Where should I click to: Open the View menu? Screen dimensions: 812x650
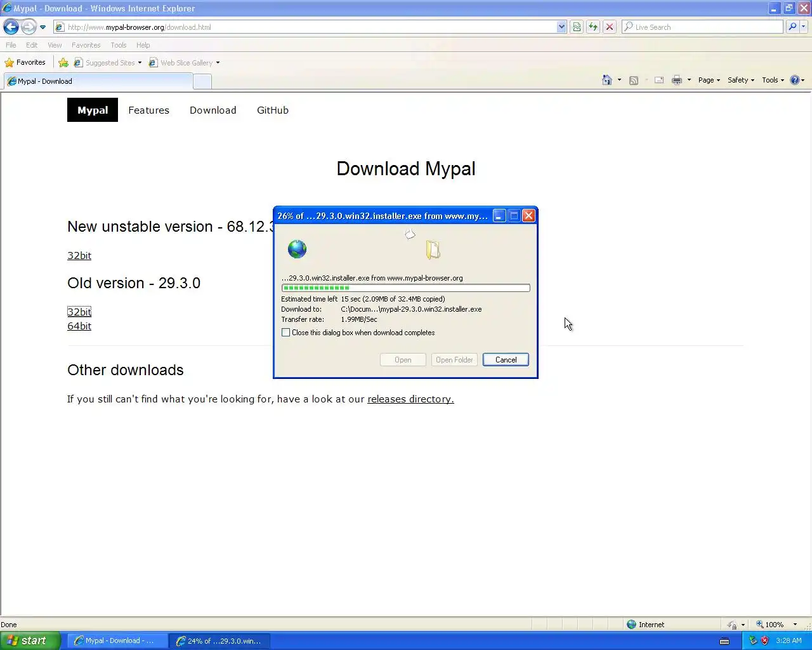55,45
